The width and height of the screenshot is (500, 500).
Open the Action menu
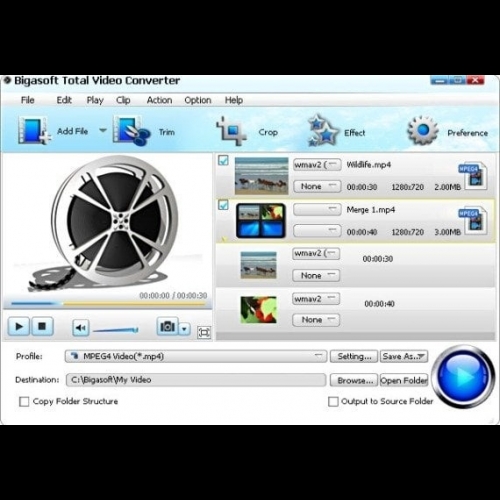[159, 100]
